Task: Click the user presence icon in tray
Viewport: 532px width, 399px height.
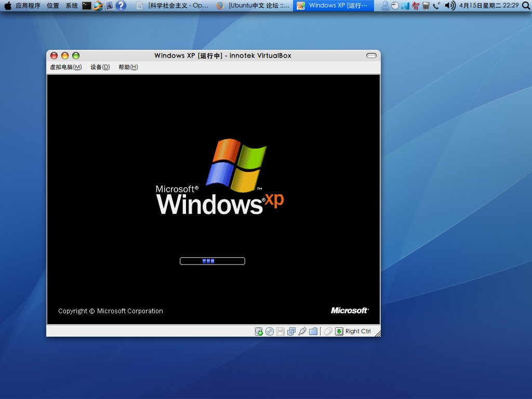Action: tap(385, 6)
